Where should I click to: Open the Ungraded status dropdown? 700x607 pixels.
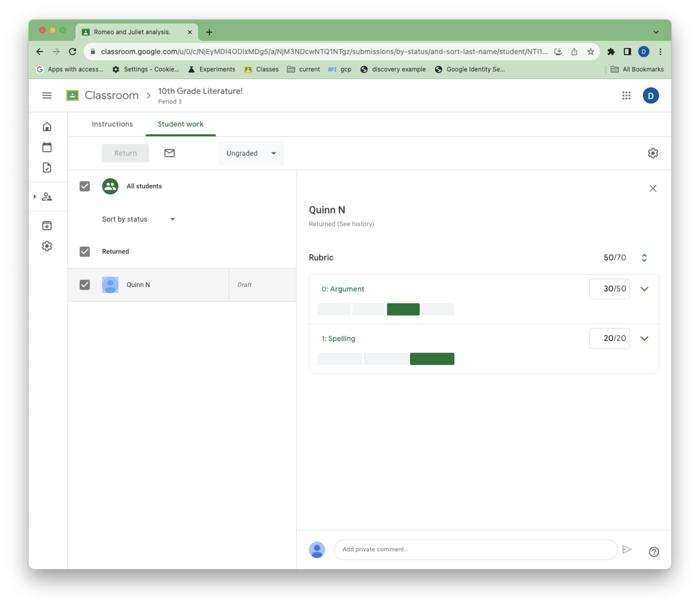click(250, 153)
